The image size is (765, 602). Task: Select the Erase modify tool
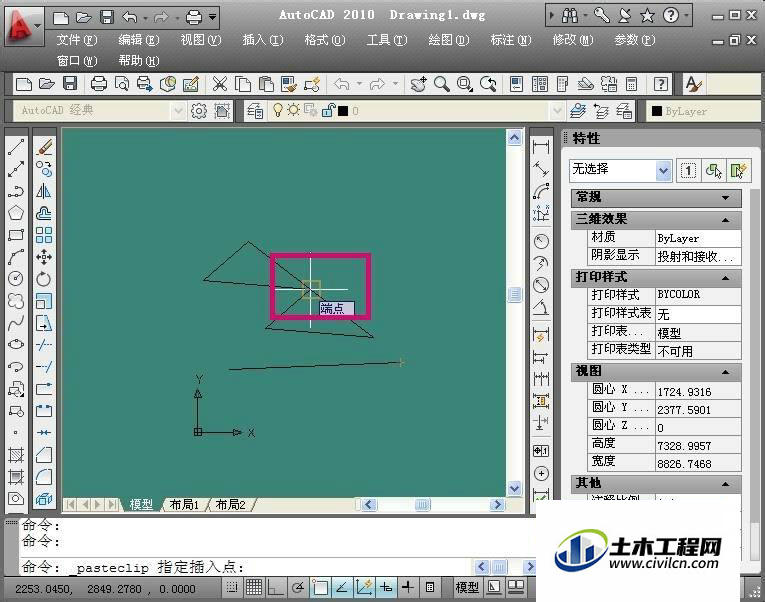pos(44,147)
